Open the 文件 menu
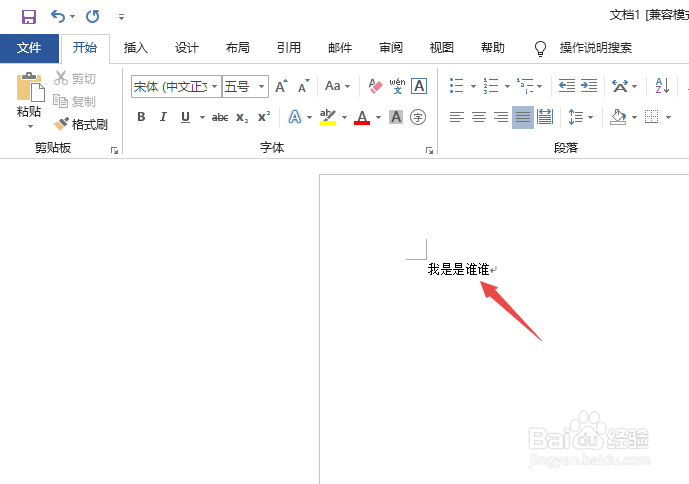 coord(29,47)
